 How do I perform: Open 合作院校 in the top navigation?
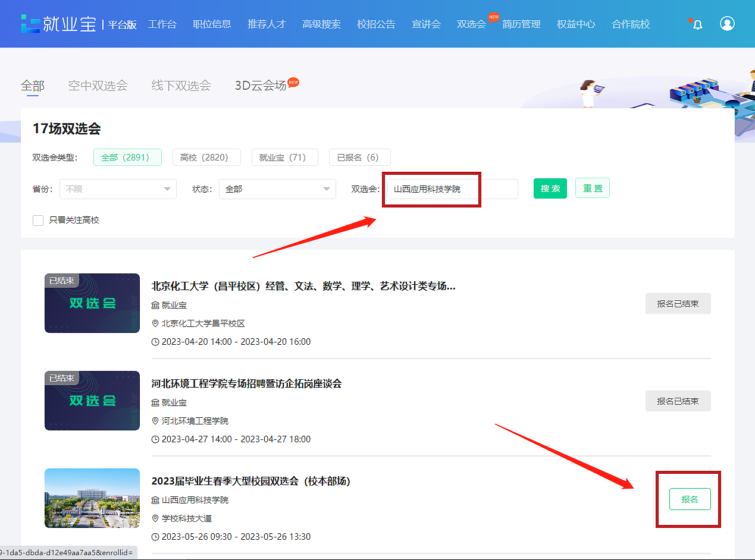pyautogui.click(x=631, y=24)
